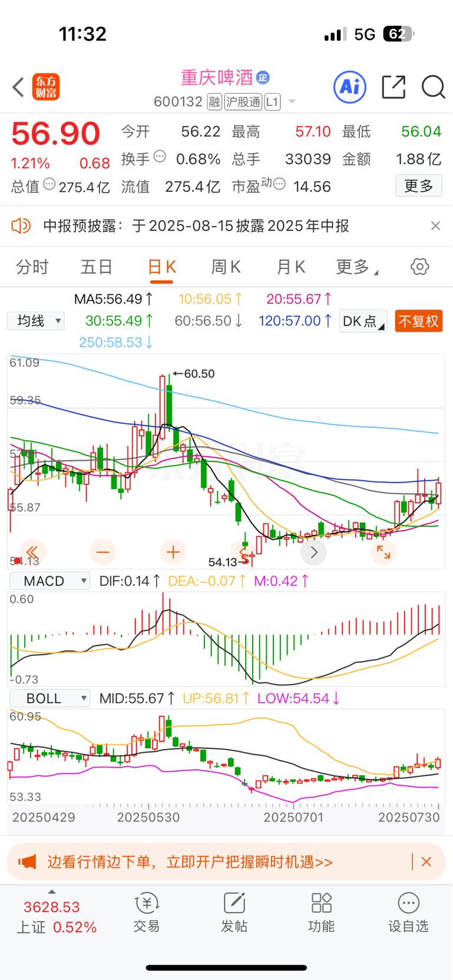Image resolution: width=453 pixels, height=980 pixels.
Task: Tap the L1 level badge
Action: coord(272,102)
